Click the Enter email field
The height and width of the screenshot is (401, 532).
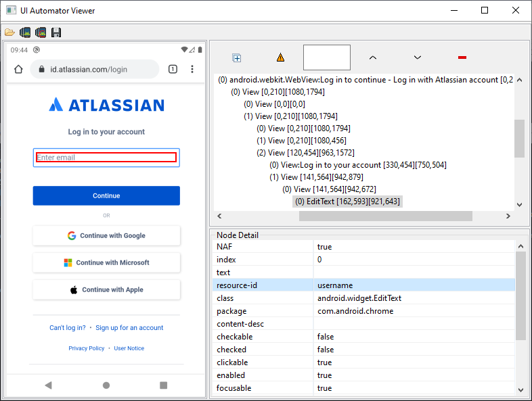click(106, 158)
